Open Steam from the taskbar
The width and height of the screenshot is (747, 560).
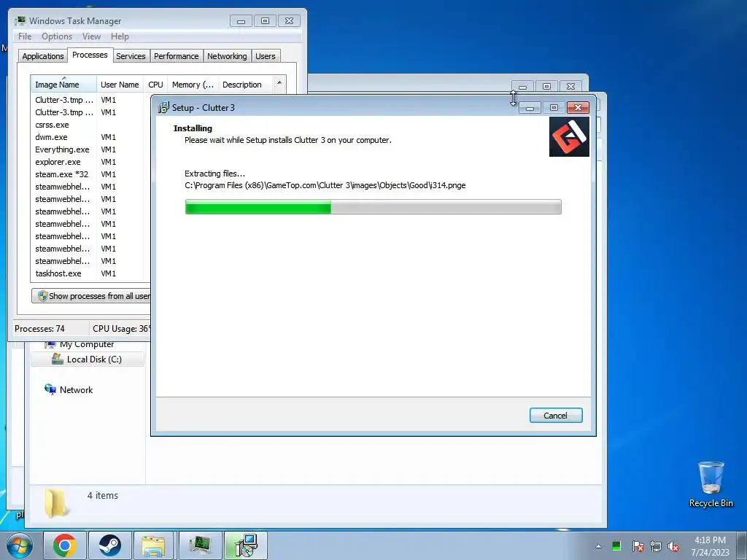pyautogui.click(x=109, y=545)
